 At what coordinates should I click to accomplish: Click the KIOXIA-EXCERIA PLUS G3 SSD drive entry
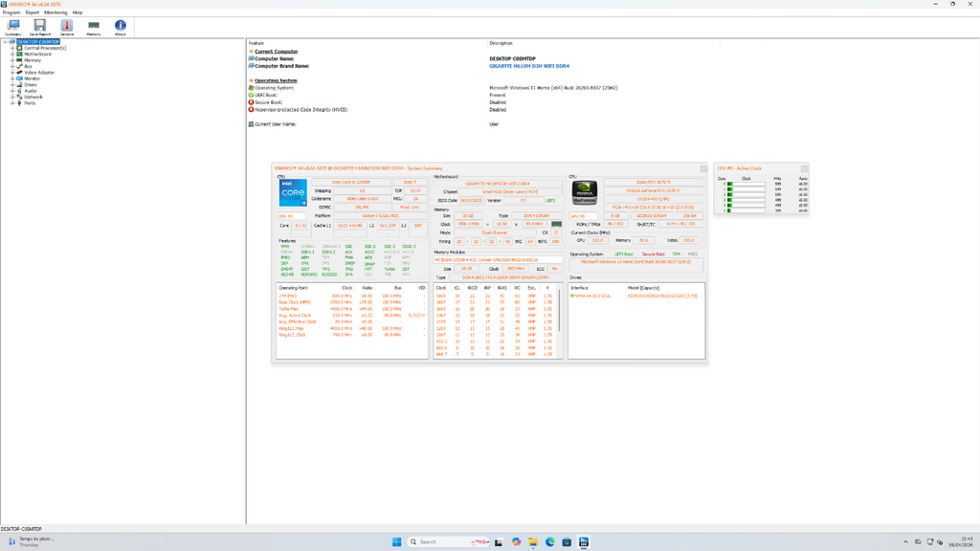coord(662,296)
